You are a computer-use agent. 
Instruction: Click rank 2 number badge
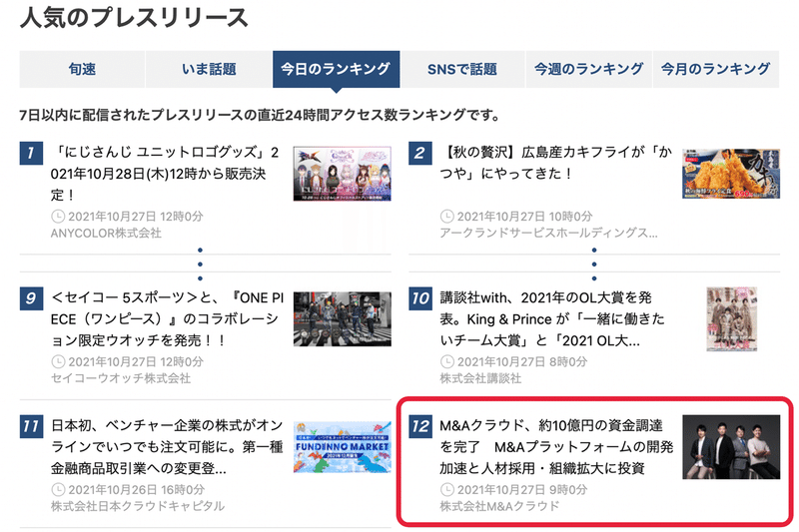[419, 154]
